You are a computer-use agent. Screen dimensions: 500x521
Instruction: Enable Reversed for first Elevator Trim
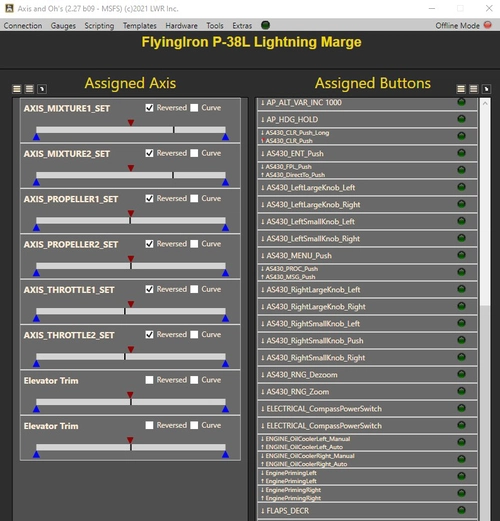pos(149,380)
